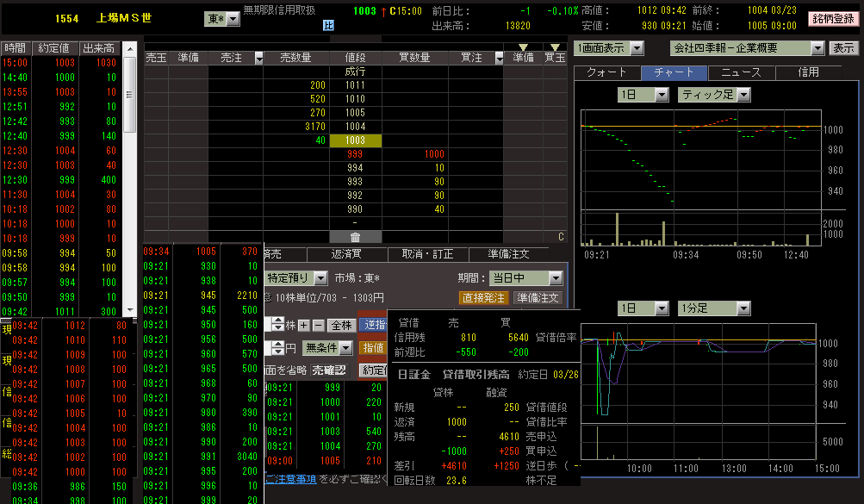The height and width of the screenshot is (504, 864).
Task: Click the trash can icon below order book
Action: [354, 236]
